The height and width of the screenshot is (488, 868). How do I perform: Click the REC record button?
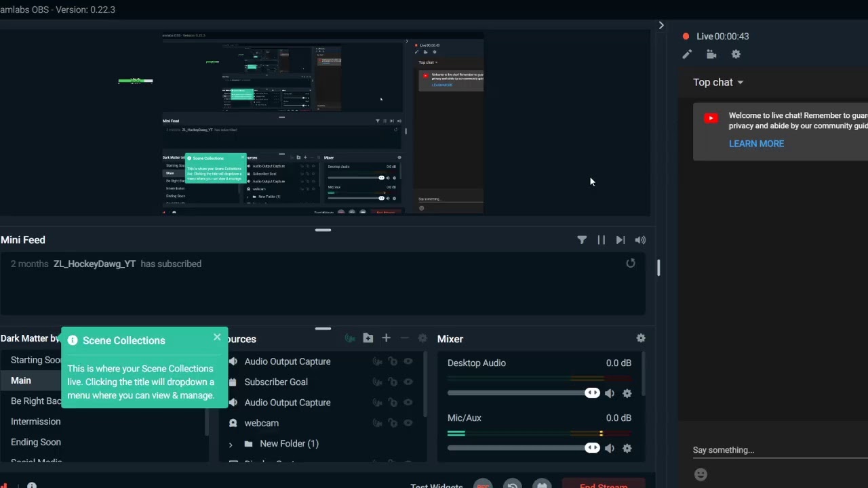tap(483, 485)
